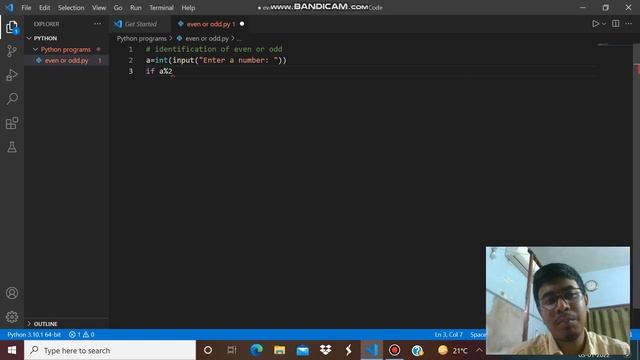Image resolution: width=640 pixels, height=360 pixels.
Task: Open the File menu
Action: [x=26, y=7]
